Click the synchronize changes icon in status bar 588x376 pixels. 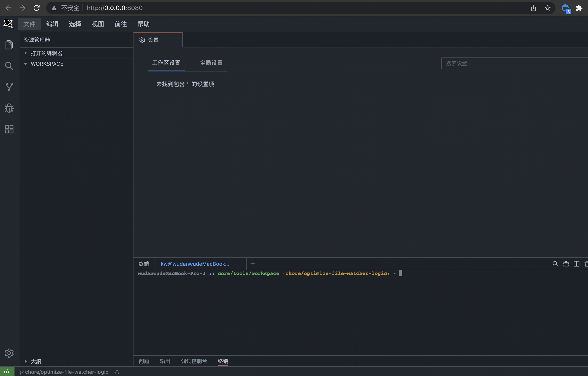coord(117,372)
